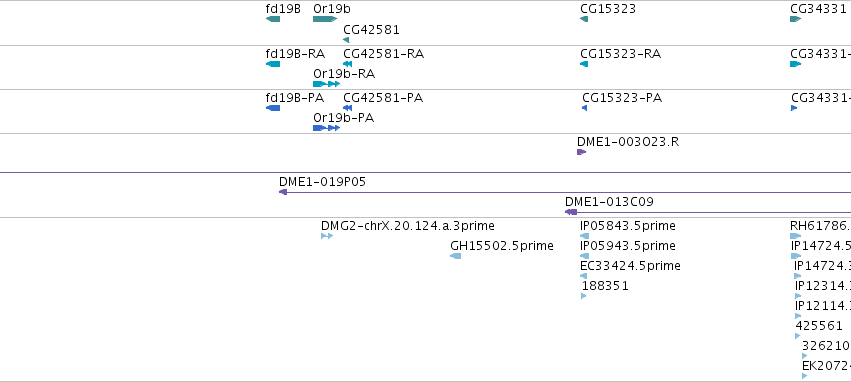Click the DME1-013C09 clone arrowhead
This screenshot has height=382, width=851.
click(571, 212)
